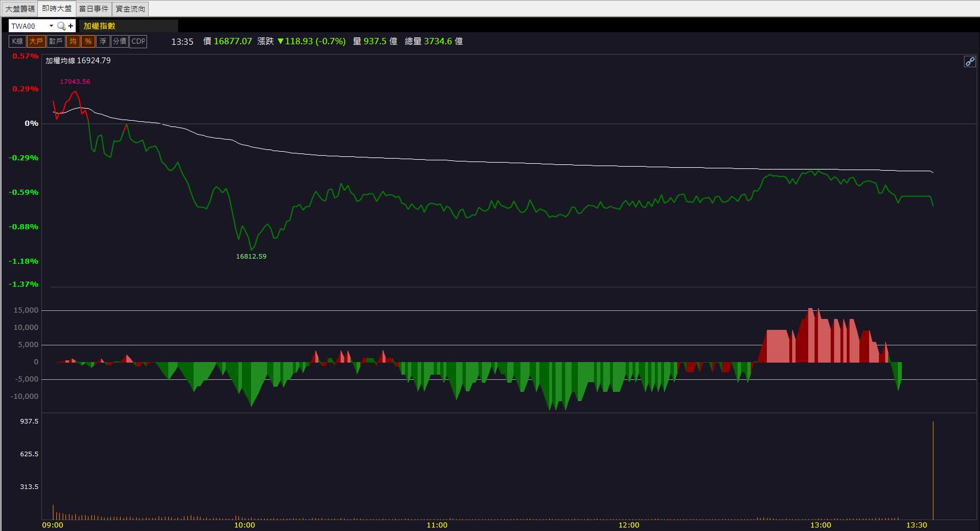This screenshot has height=531, width=980.
Task: Click the 937.5 volume axis label
Action: coord(29,421)
